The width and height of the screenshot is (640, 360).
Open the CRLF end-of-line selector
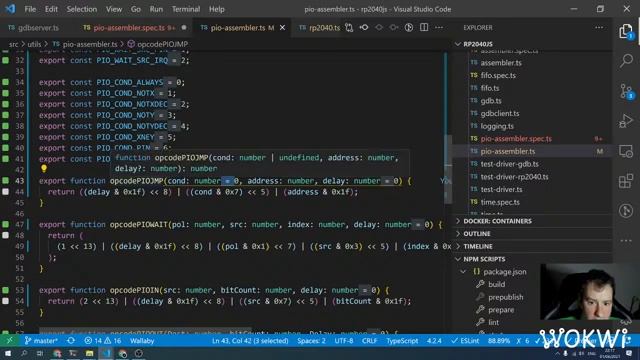coord(369,340)
